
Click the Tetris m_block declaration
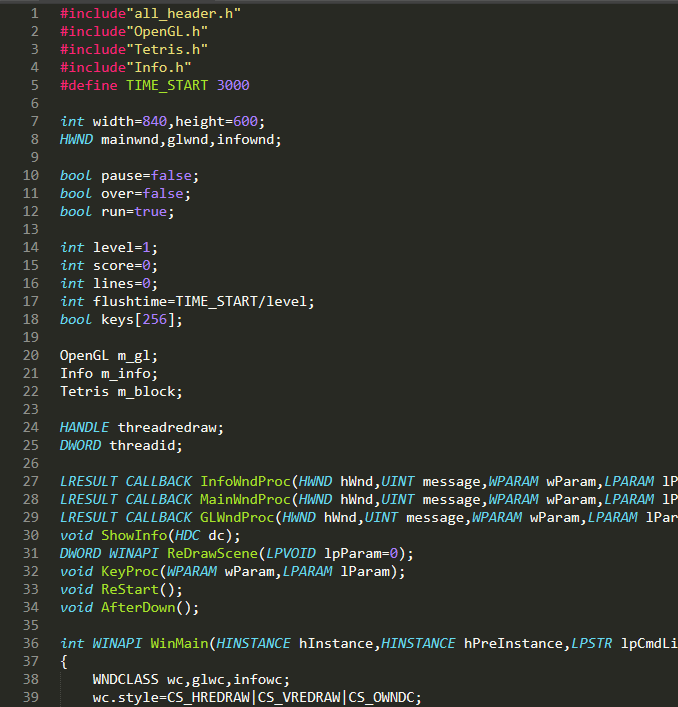[x=121, y=392]
